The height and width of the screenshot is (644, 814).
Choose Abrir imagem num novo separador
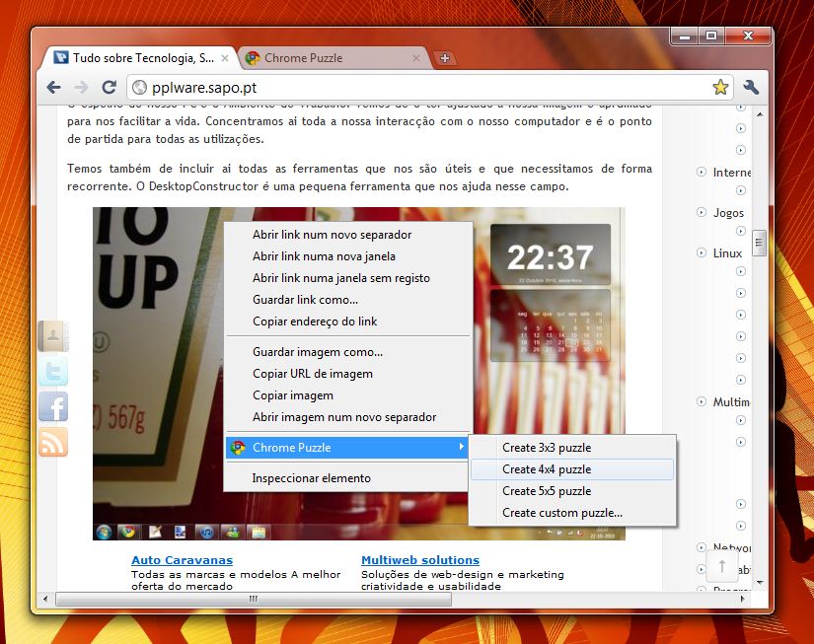coord(348,417)
